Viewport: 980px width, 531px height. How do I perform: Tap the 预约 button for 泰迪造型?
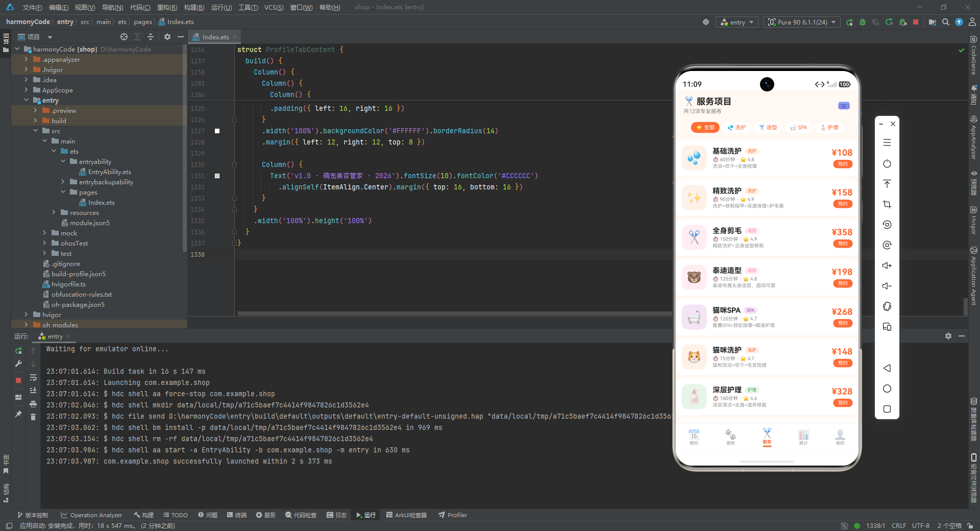843,283
